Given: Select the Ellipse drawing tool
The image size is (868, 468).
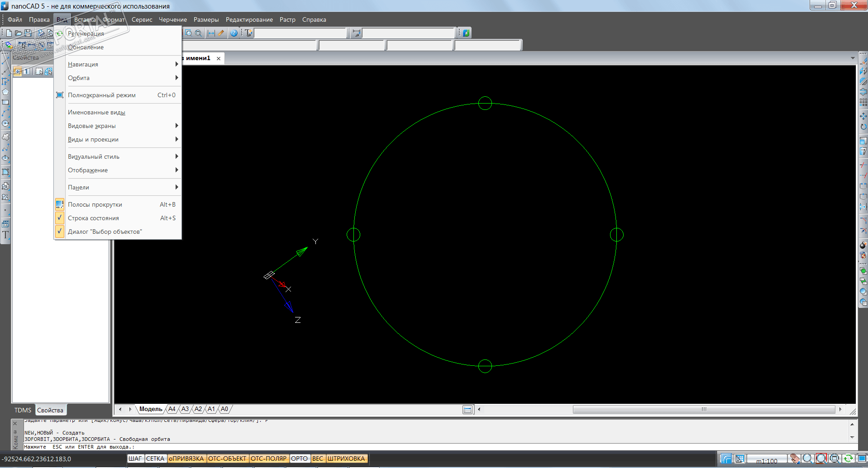Looking at the screenshot, I should [5, 158].
